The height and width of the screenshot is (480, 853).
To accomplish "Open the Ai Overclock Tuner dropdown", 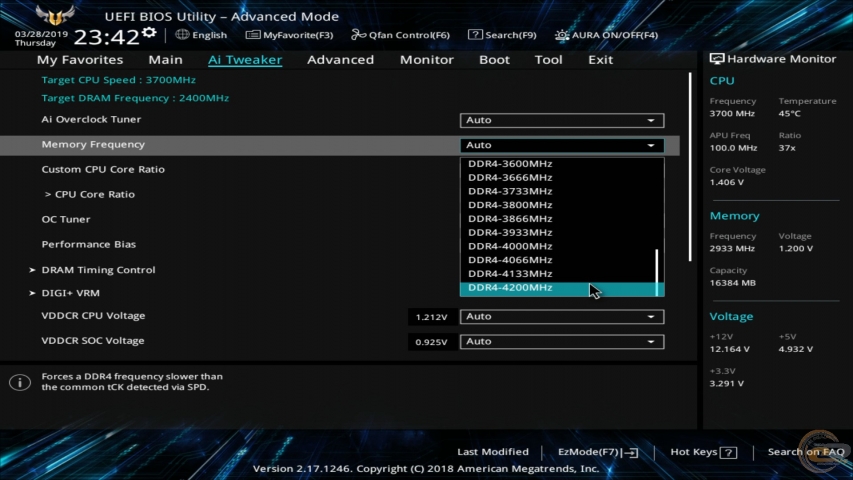I will pos(562,120).
